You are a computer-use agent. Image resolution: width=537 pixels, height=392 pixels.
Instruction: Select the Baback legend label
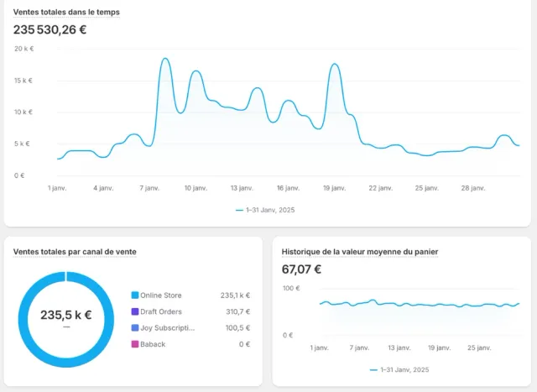pyautogui.click(x=153, y=344)
